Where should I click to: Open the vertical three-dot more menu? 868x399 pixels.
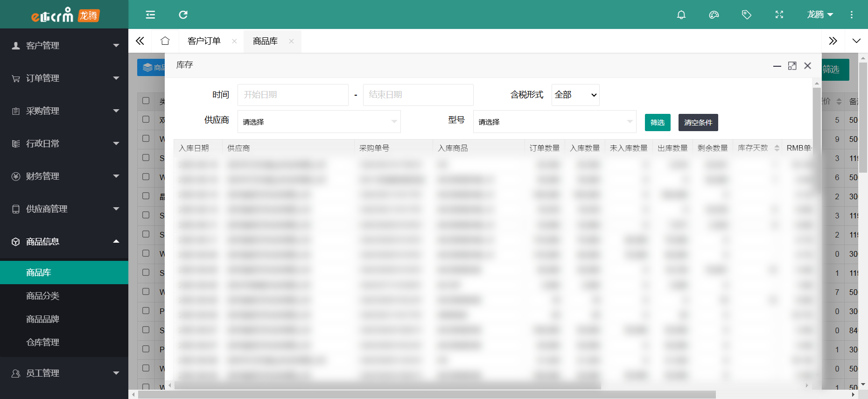click(851, 15)
